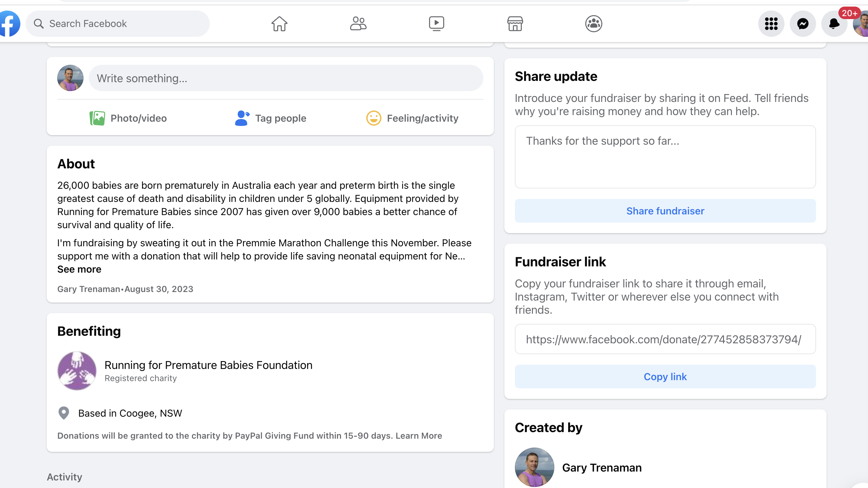Click the location pin icon
This screenshot has width=868, height=488.
point(64,413)
